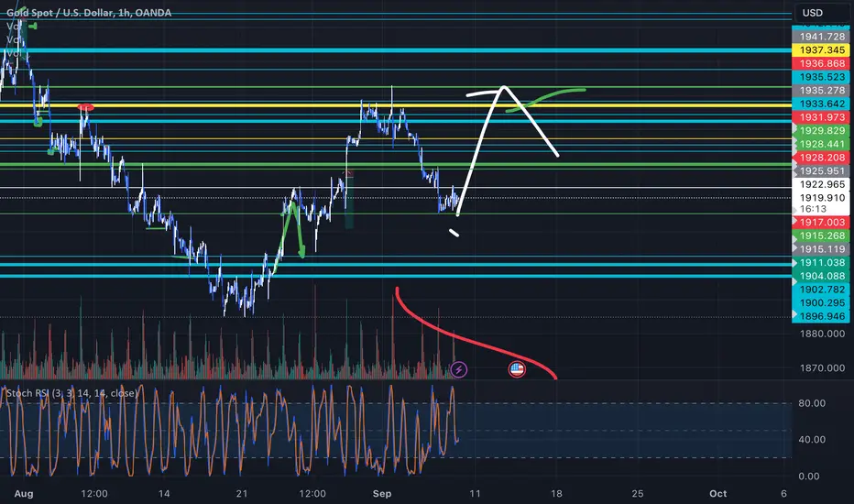Viewport: 854px width, 504px height.
Task: Click the 0.00 Stoch RSI scale value
Action: [x=809, y=477]
